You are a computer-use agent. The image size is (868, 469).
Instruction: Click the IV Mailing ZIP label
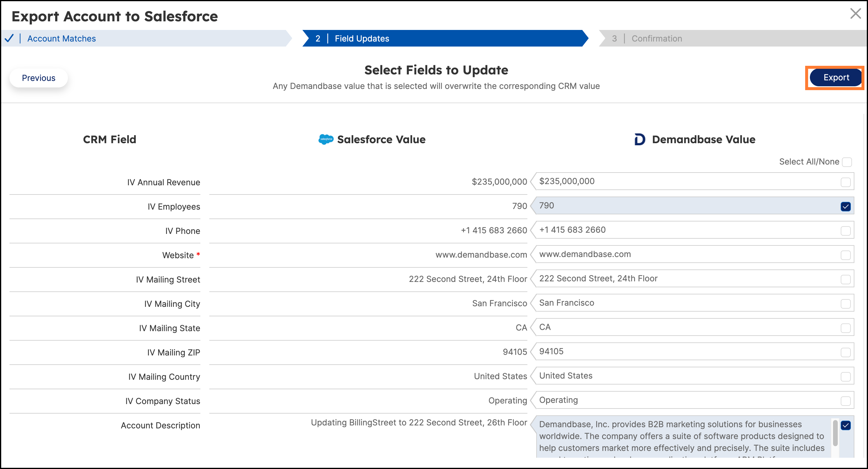tap(173, 352)
